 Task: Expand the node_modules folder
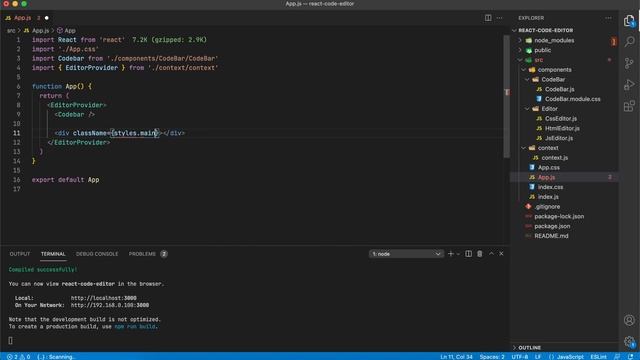[x=520, y=40]
